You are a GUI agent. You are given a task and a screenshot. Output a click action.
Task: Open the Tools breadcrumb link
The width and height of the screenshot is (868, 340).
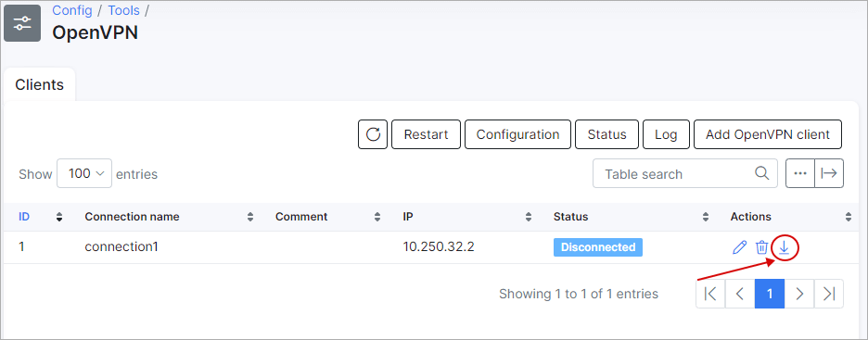pos(124,10)
